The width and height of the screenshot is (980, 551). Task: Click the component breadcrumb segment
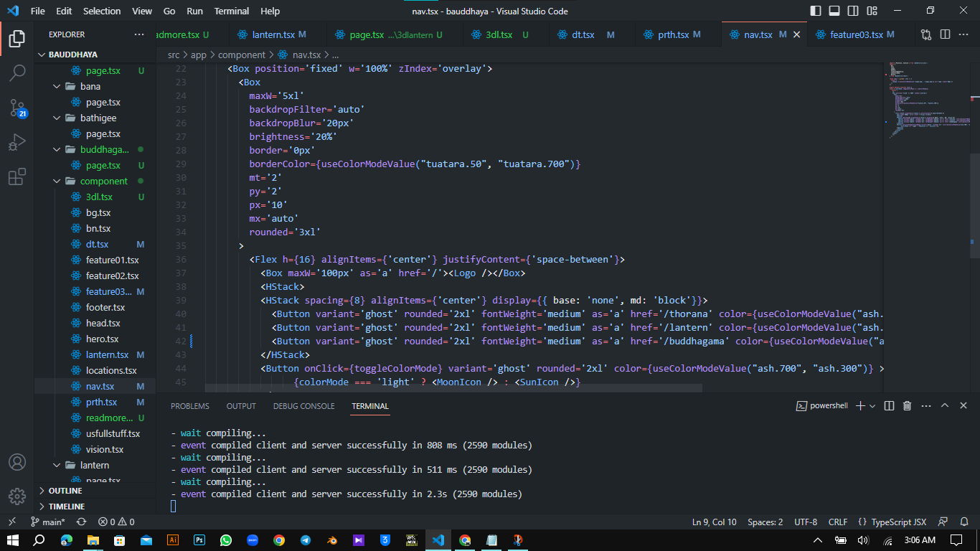(x=242, y=55)
